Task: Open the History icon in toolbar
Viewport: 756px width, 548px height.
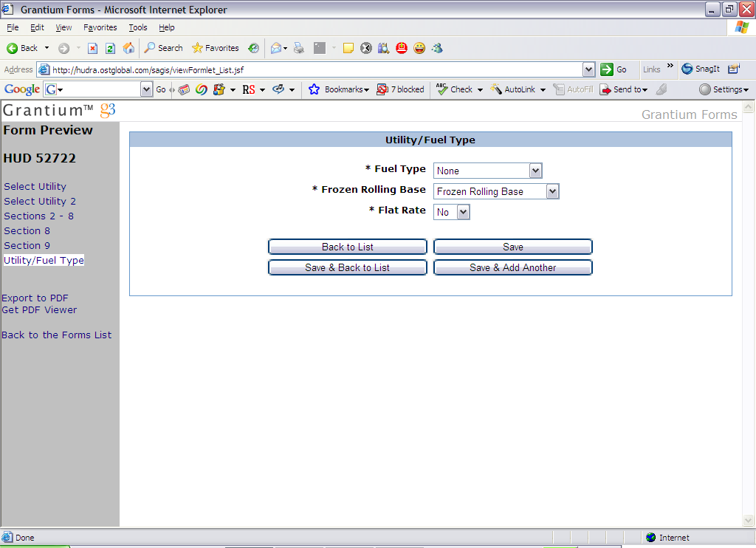Action: pyautogui.click(x=253, y=48)
